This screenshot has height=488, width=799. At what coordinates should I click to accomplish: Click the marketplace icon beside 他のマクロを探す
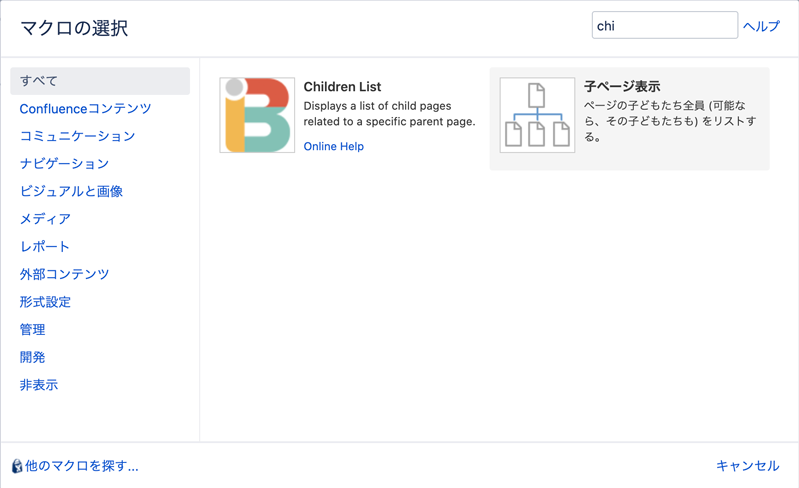17,466
